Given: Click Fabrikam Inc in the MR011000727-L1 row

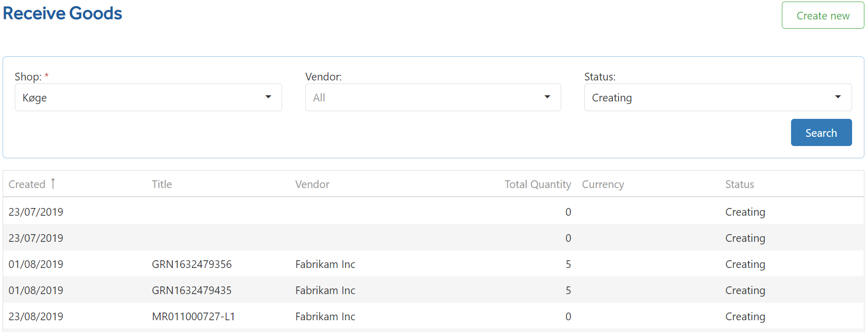Looking at the screenshot, I should click(325, 317).
